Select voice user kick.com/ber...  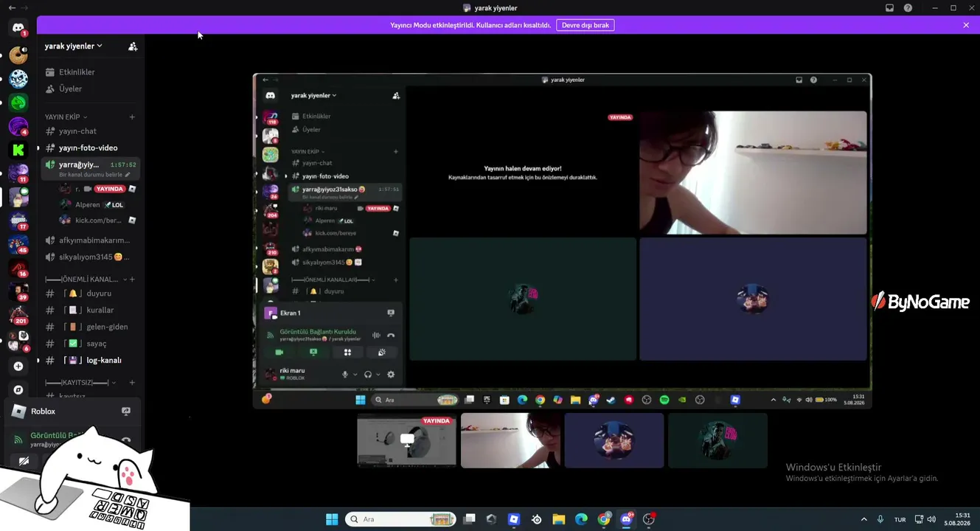click(x=97, y=221)
